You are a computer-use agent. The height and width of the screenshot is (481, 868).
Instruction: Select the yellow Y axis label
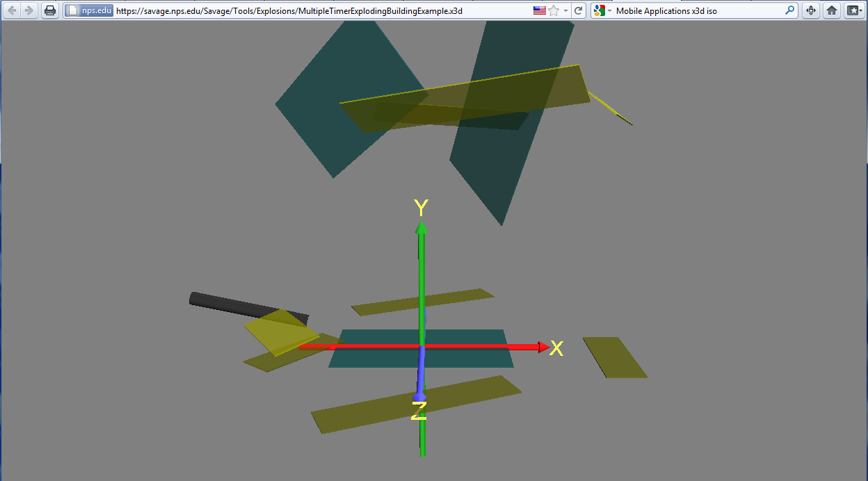click(x=421, y=208)
